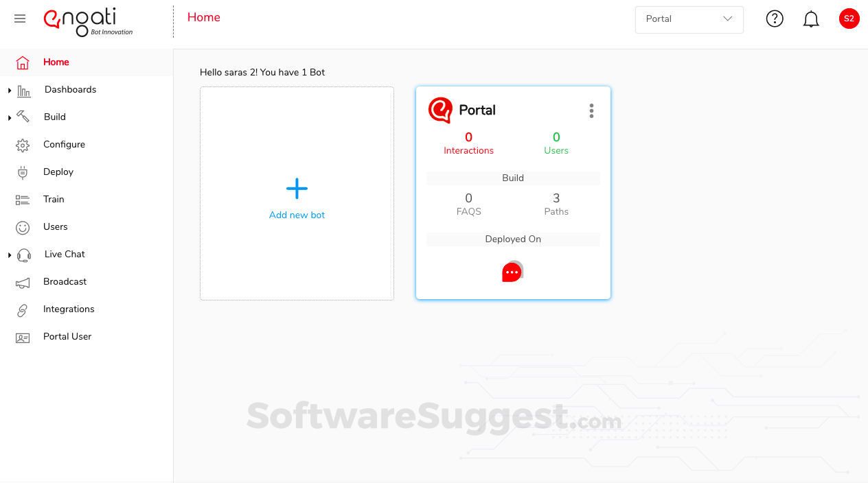Expand the Live Chat sidebar entry
Image resolution: width=868 pixels, height=483 pixels.
click(x=9, y=254)
